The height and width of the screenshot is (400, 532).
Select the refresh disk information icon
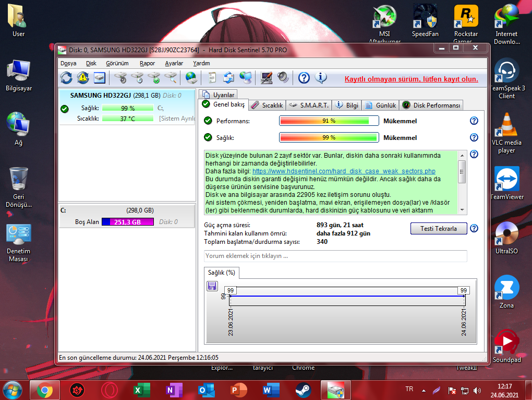pos(67,77)
